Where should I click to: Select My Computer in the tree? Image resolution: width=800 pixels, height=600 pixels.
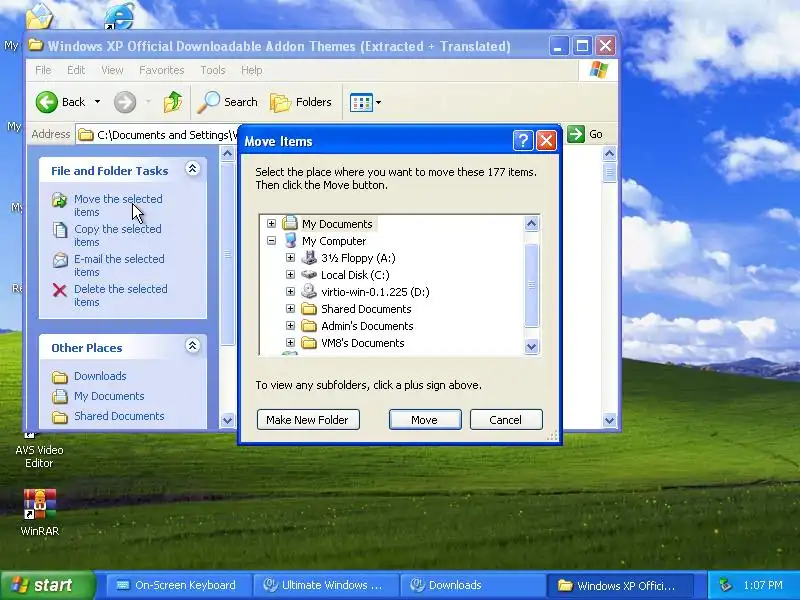[x=334, y=241]
